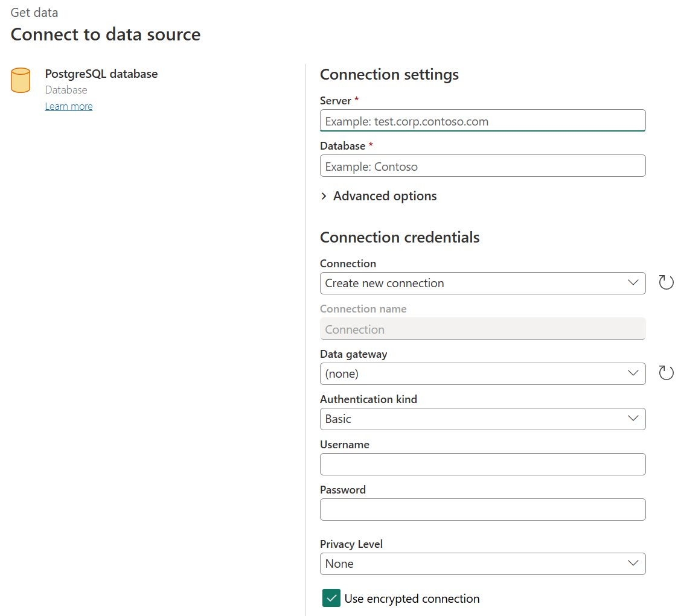Change Privacy Level from None
Viewport: 681px width, 616px height.
click(483, 564)
